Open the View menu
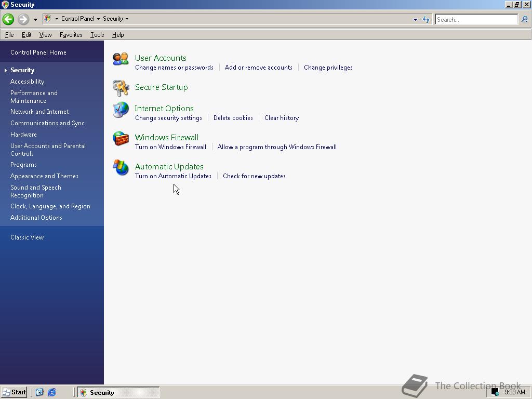The height and width of the screenshot is (399, 532). pos(46,35)
